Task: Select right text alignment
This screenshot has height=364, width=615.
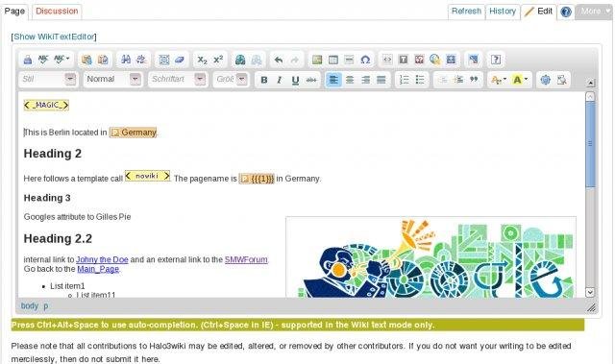Action: (365, 80)
